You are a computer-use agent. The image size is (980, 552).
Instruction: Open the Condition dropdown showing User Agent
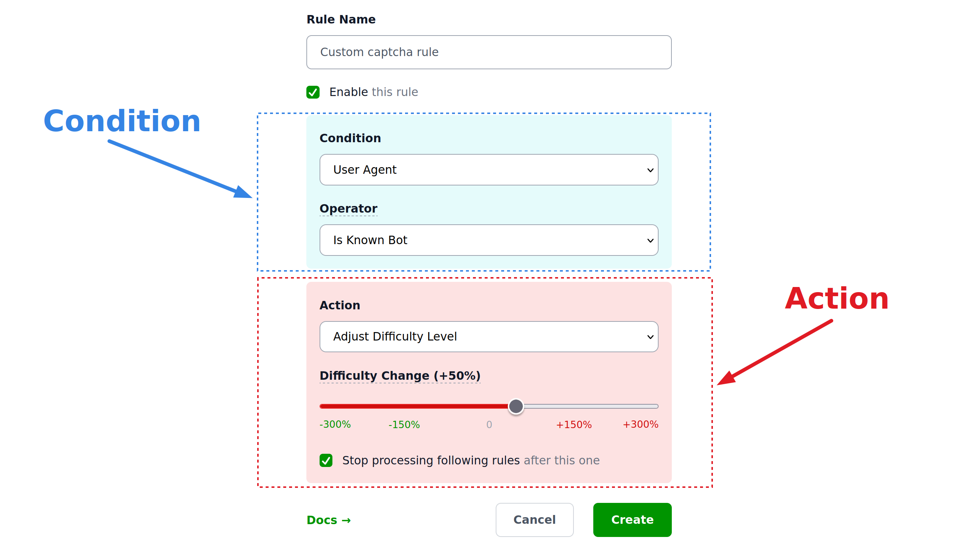point(488,170)
